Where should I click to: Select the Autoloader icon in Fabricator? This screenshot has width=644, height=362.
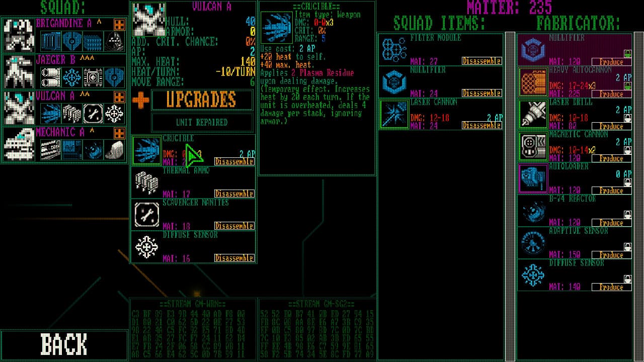[533, 178]
